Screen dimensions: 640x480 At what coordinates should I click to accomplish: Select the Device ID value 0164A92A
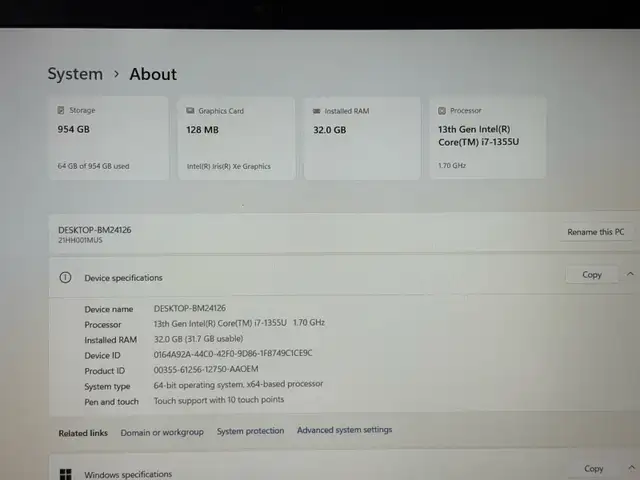[233, 353]
